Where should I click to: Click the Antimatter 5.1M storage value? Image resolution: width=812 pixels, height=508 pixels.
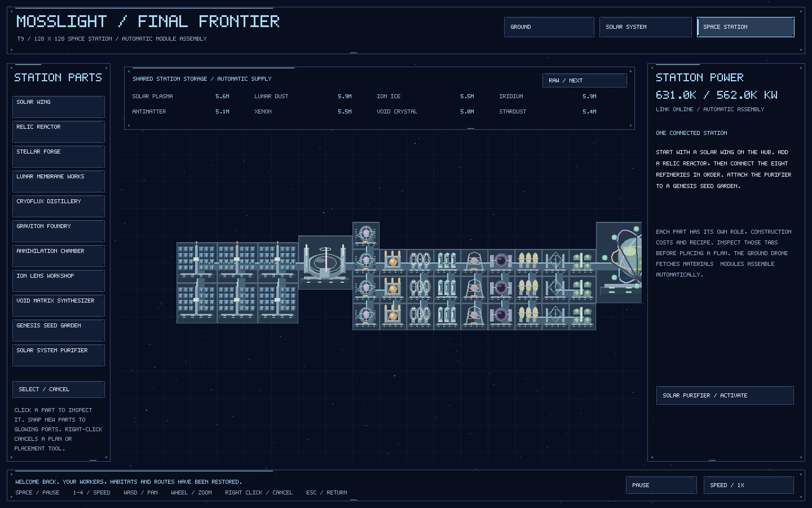coord(222,111)
